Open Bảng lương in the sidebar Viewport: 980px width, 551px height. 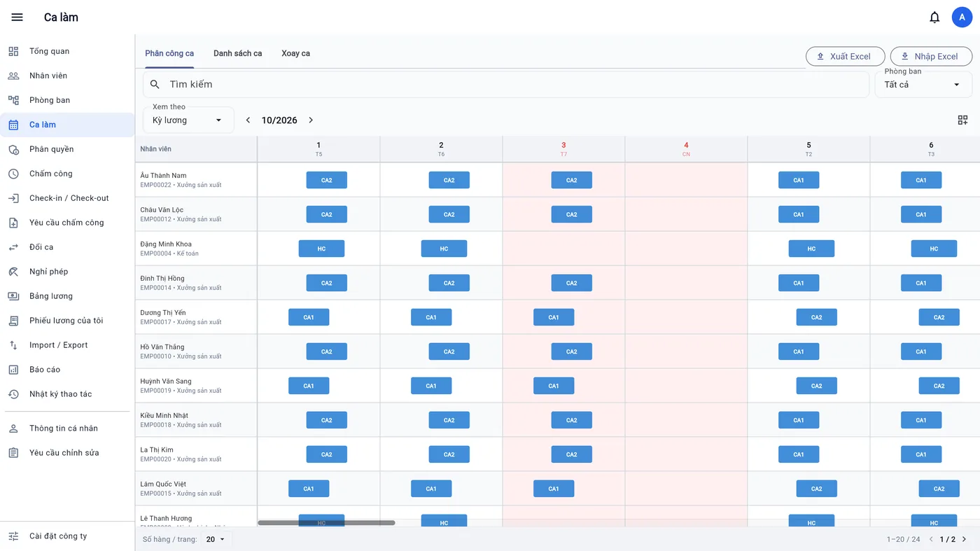click(67, 296)
